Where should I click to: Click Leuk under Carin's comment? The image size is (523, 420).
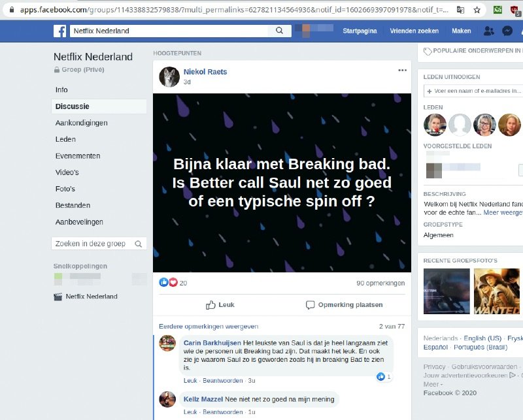190,381
